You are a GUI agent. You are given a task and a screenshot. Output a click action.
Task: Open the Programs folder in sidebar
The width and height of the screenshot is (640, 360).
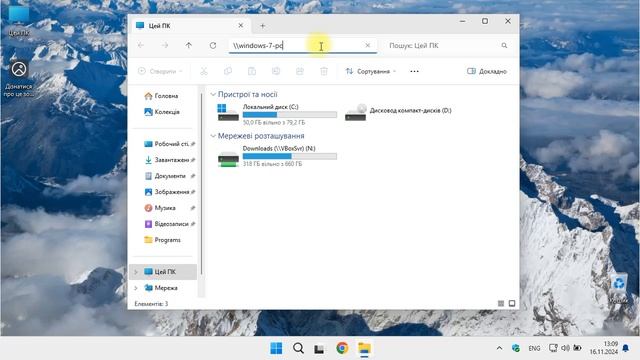point(162,240)
